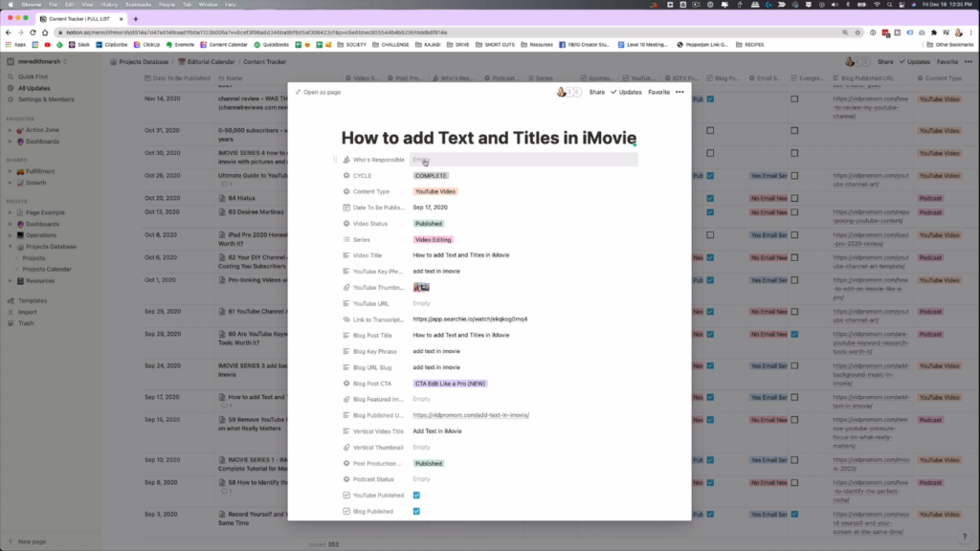The height and width of the screenshot is (551, 980).
Task: Open the Video Editing series tag
Action: tap(433, 240)
